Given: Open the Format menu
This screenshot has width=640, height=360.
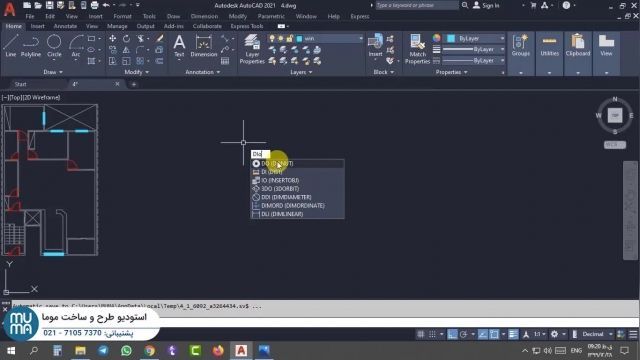Looking at the screenshot, I should (122, 16).
